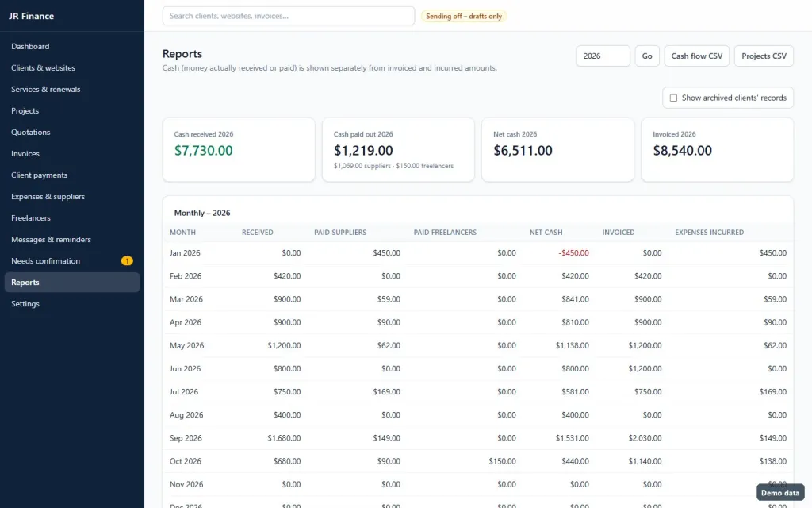The height and width of the screenshot is (508, 812).
Task: Click the Needs confirmation count badge
Action: pos(127,260)
